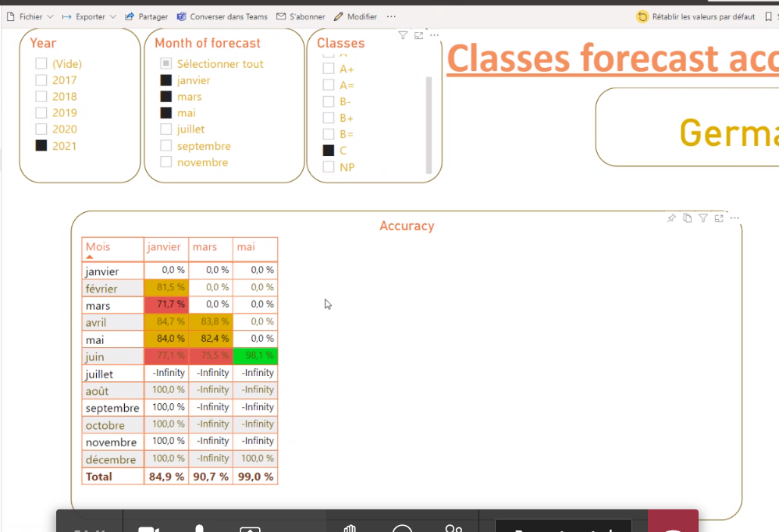Expand the Fichier dropdown menu
The image size is (779, 532).
pos(30,16)
